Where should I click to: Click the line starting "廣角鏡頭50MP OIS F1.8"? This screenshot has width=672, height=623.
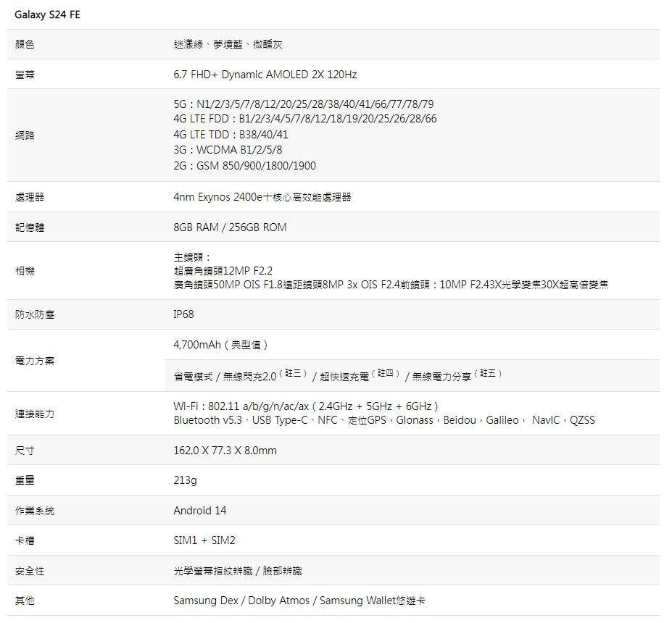[391, 285]
